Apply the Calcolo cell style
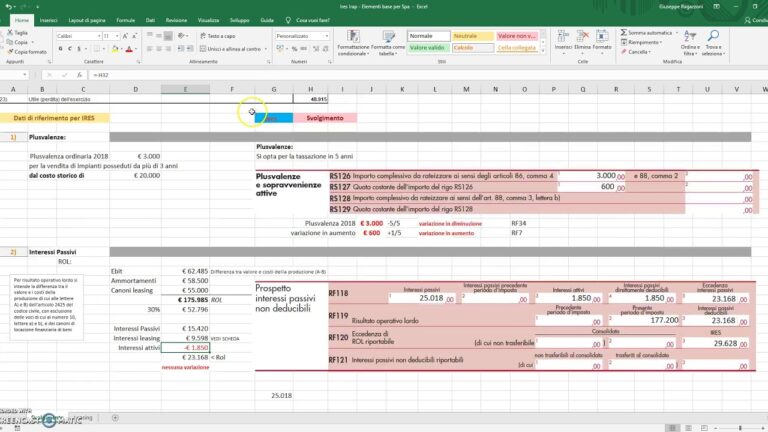768x432 pixels. tap(472, 48)
